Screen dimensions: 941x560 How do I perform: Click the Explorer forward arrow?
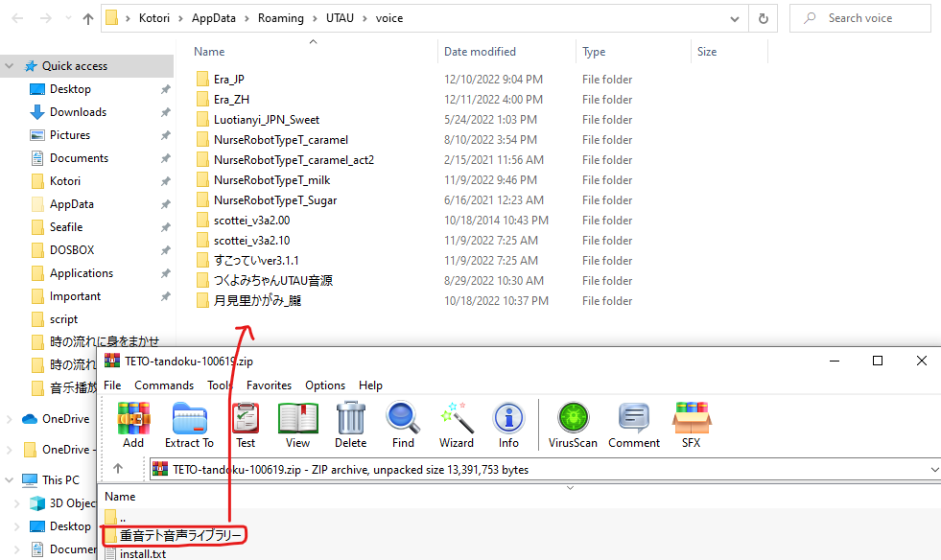46,18
